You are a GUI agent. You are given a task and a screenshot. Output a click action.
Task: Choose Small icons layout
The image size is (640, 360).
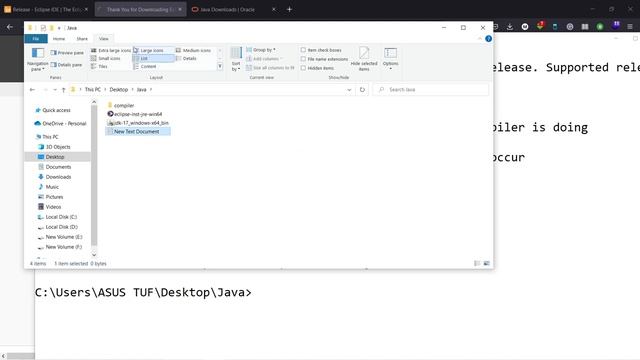106,58
